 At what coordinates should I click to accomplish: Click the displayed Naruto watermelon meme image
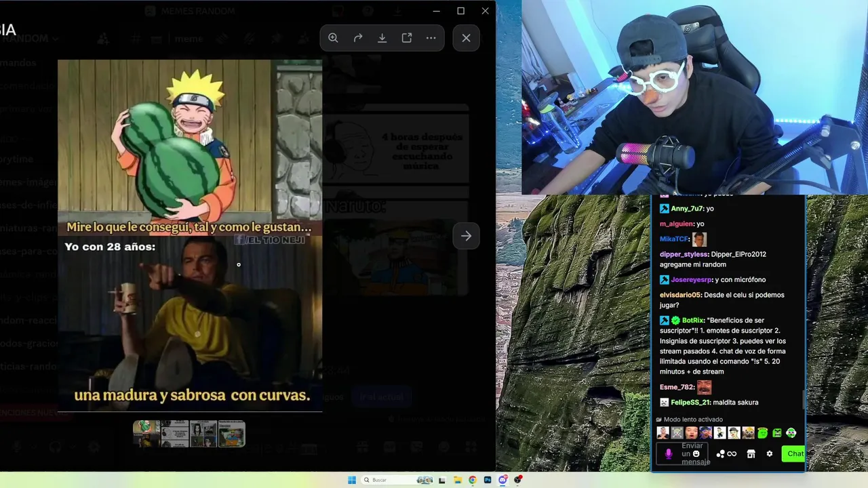pos(190,236)
